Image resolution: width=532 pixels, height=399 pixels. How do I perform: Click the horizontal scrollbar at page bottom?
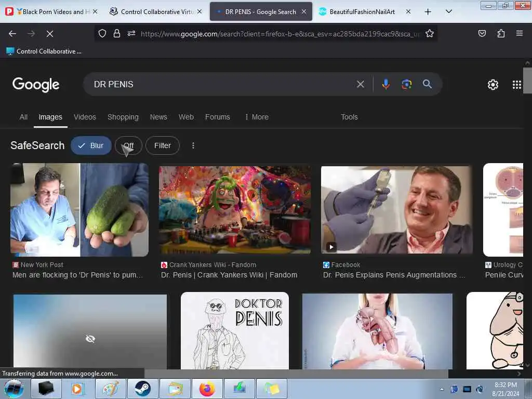(296, 374)
